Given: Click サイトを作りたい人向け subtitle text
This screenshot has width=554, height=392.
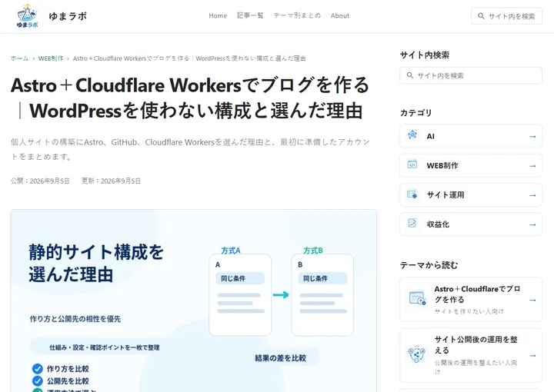Looking at the screenshot, I should (469, 311).
